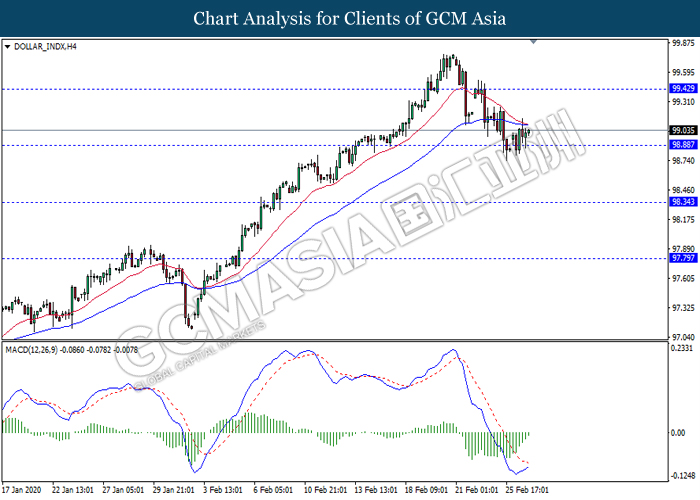
Task: Click the 98.887 support price label
Action: [x=683, y=145]
